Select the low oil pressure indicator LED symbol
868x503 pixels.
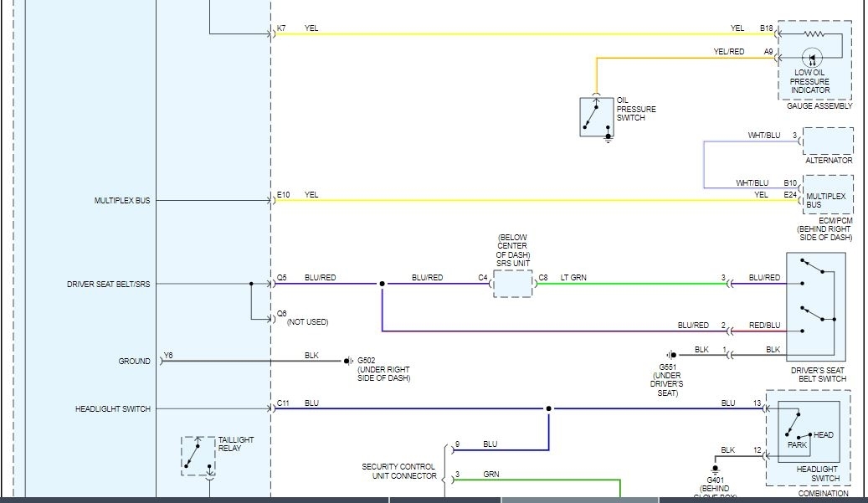coord(812,58)
